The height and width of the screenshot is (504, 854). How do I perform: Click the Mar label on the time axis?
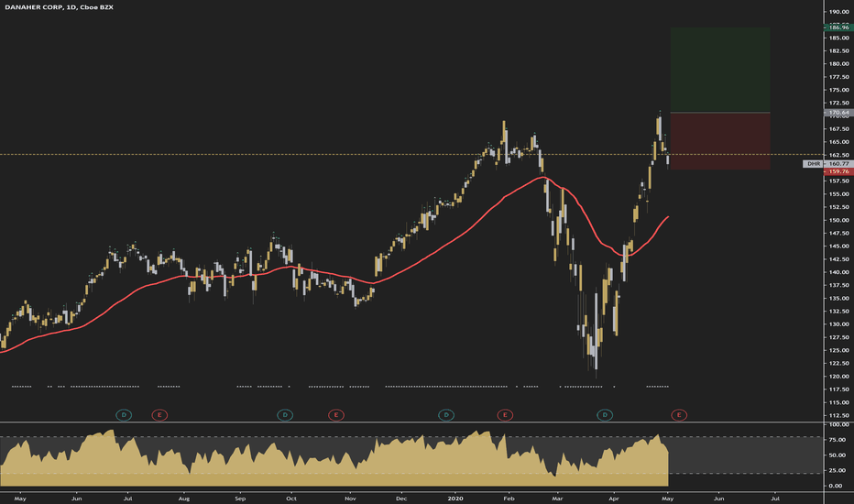click(x=557, y=499)
